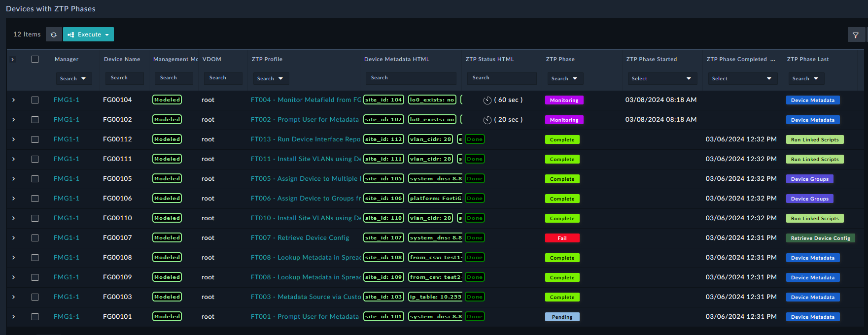This screenshot has width=868, height=335.
Task: Open ZTP Phase Started Select dropdown
Action: coord(662,78)
